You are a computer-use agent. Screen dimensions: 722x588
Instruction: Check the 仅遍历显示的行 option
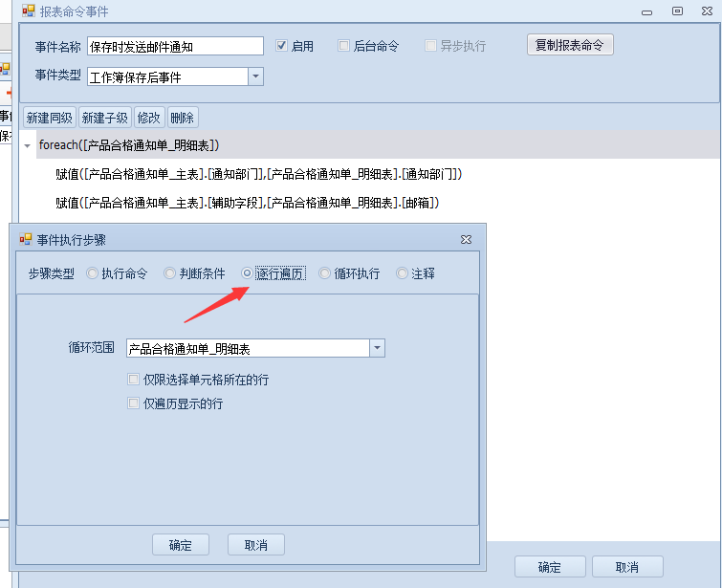click(x=134, y=403)
